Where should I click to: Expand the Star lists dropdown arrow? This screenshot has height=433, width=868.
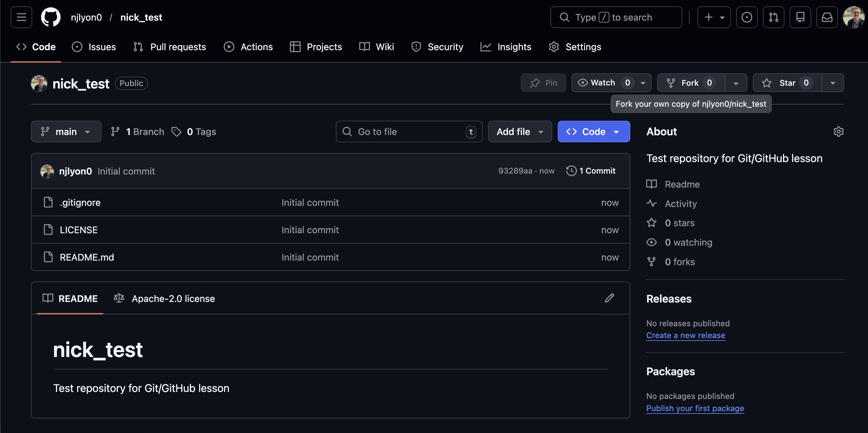click(833, 83)
